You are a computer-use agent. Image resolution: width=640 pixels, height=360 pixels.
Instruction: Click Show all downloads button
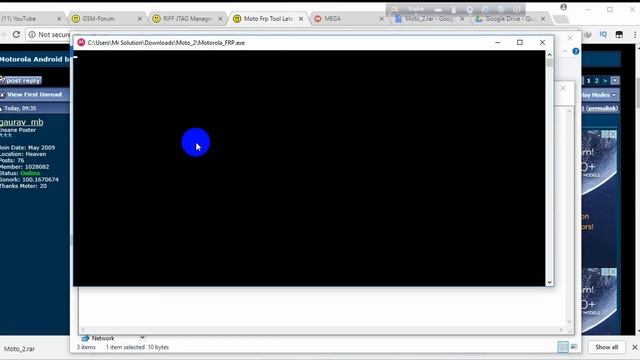(607, 347)
